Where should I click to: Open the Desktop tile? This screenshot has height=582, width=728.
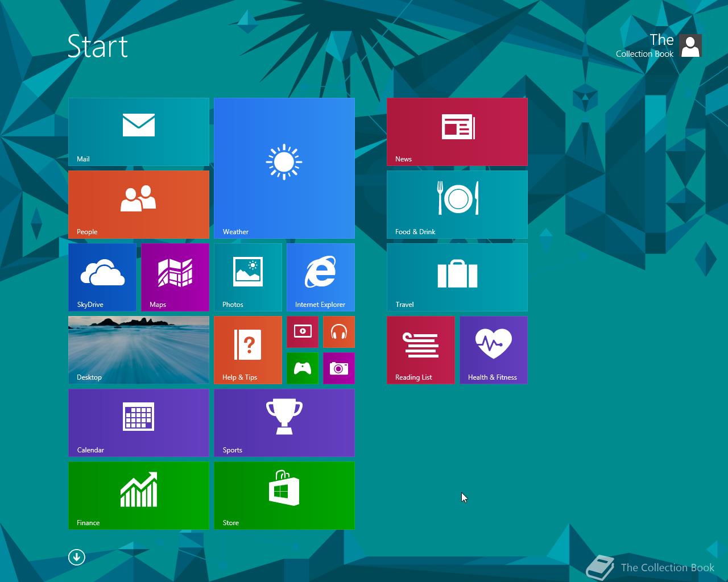pos(139,350)
